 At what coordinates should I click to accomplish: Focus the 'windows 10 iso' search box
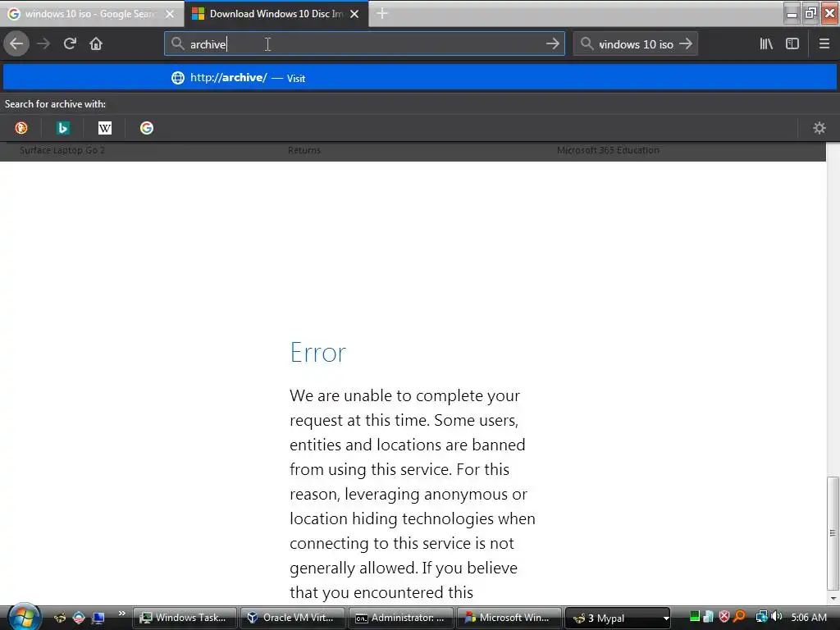click(x=636, y=44)
